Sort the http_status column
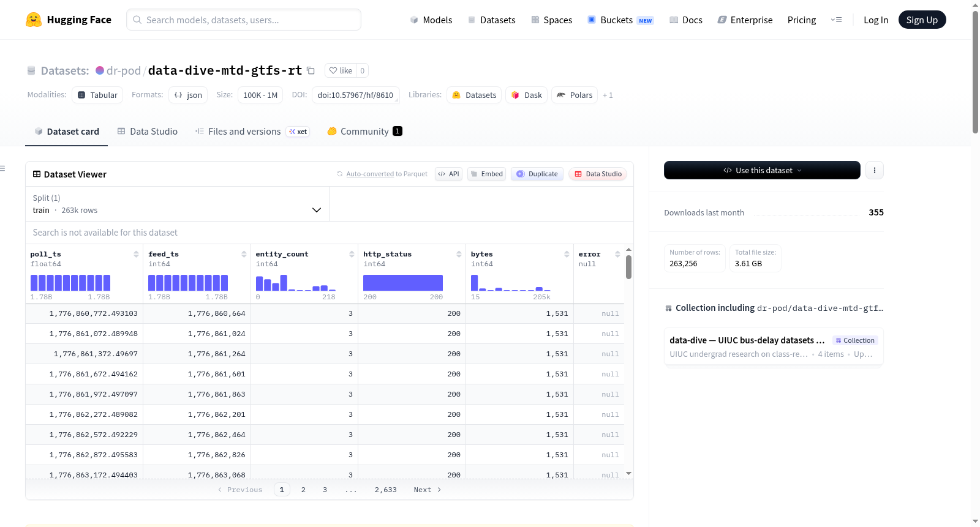Viewport: 980px width, 527px height. pyautogui.click(x=459, y=254)
